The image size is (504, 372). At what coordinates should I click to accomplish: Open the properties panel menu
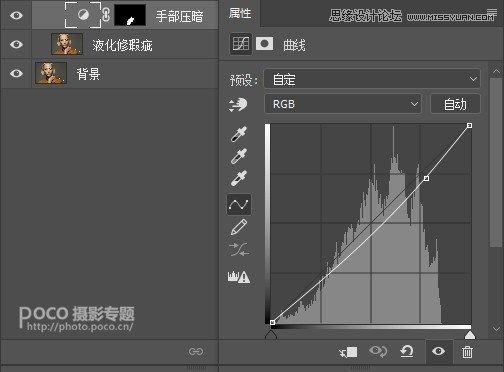click(492, 12)
